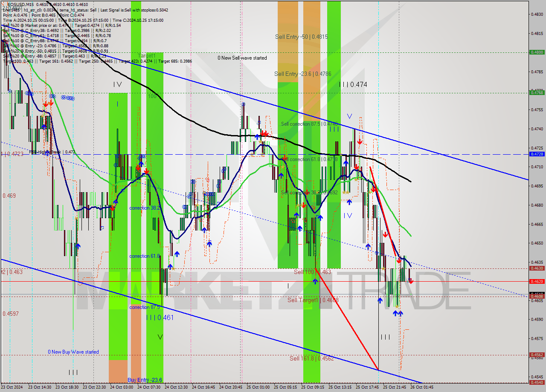Click '23 Oct 22:30' on time axis
The height and width of the screenshot is (392, 546).
coord(94,387)
